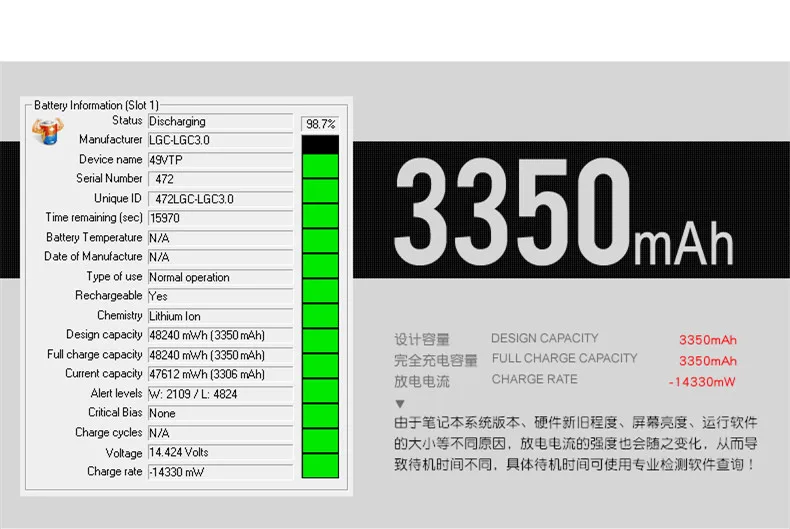Screen dimensions: 790x529
Task: Click the Chinese disclaimer paragraph
Action: point(576,443)
